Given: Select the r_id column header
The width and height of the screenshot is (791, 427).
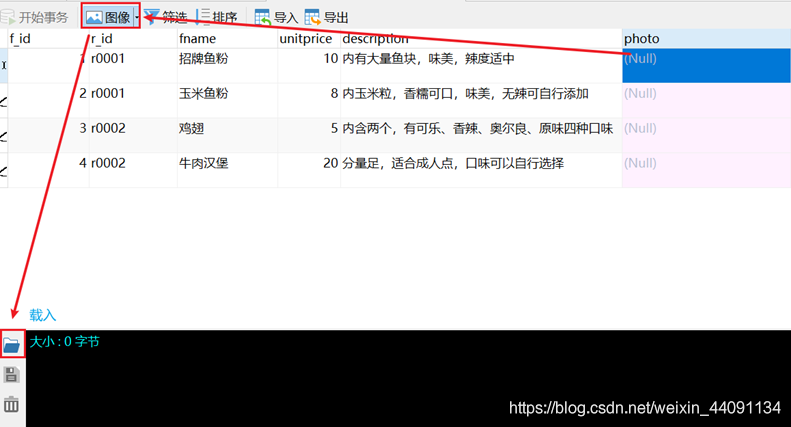Looking at the screenshot, I should click(x=133, y=39).
